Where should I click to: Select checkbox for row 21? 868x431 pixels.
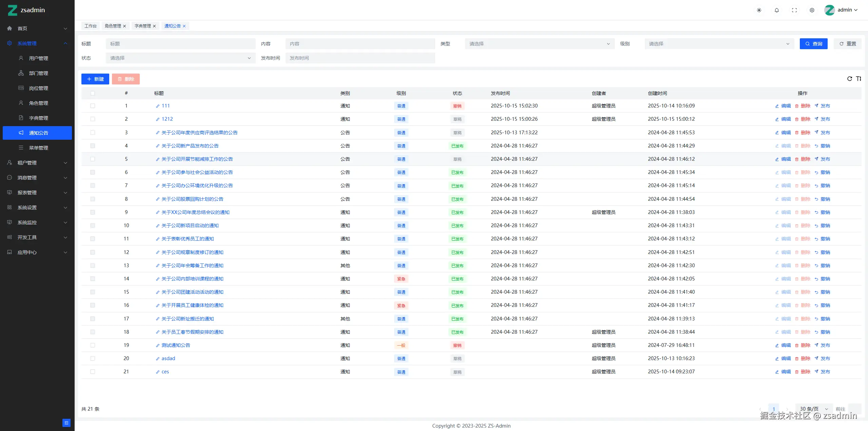point(93,372)
